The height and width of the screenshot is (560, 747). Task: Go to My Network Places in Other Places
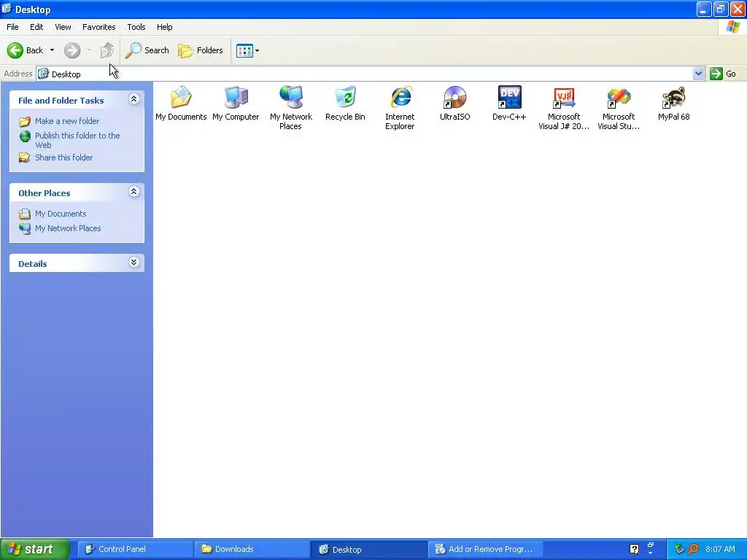coord(68,228)
